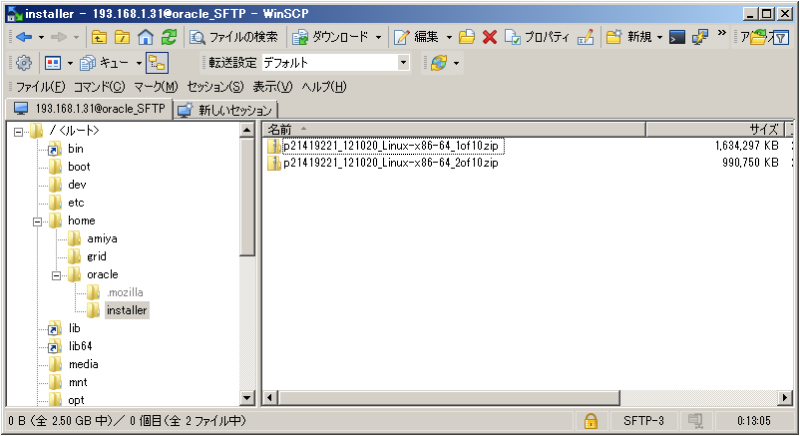Open the ヘルプ(H) menu
Viewport: 800px width, 436px height.
pos(324,87)
